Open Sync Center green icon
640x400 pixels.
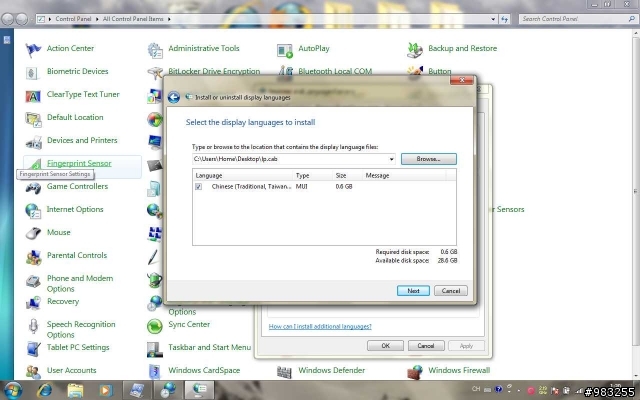click(x=155, y=326)
